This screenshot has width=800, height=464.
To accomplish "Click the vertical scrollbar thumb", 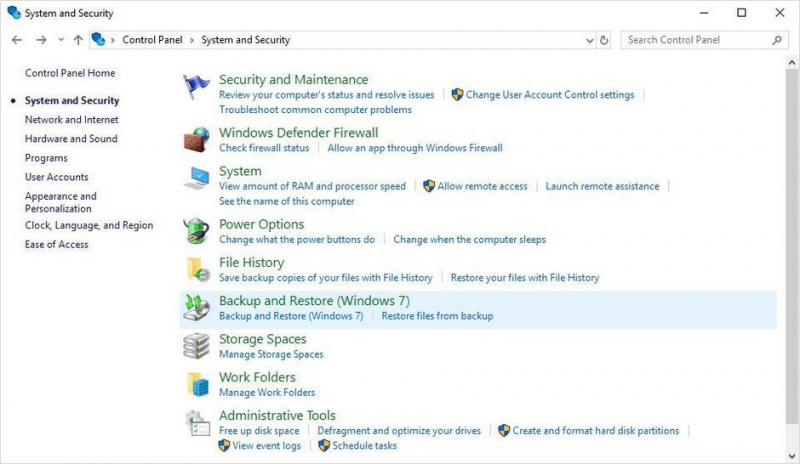I will 792,248.
